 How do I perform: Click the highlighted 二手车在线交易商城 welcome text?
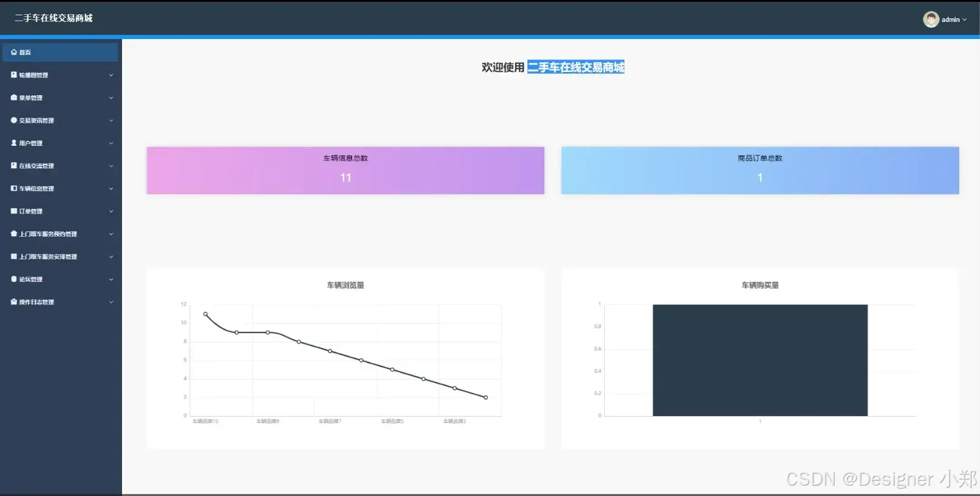pyautogui.click(x=576, y=67)
